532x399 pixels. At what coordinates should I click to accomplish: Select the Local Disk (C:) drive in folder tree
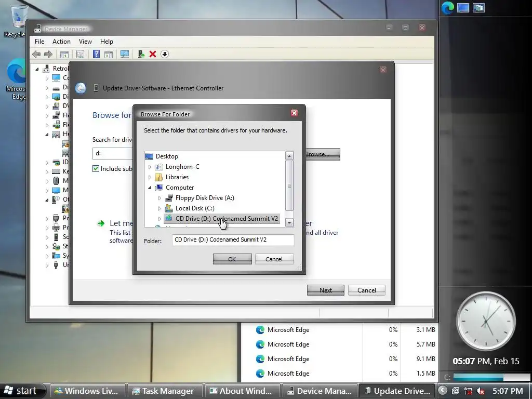(195, 208)
